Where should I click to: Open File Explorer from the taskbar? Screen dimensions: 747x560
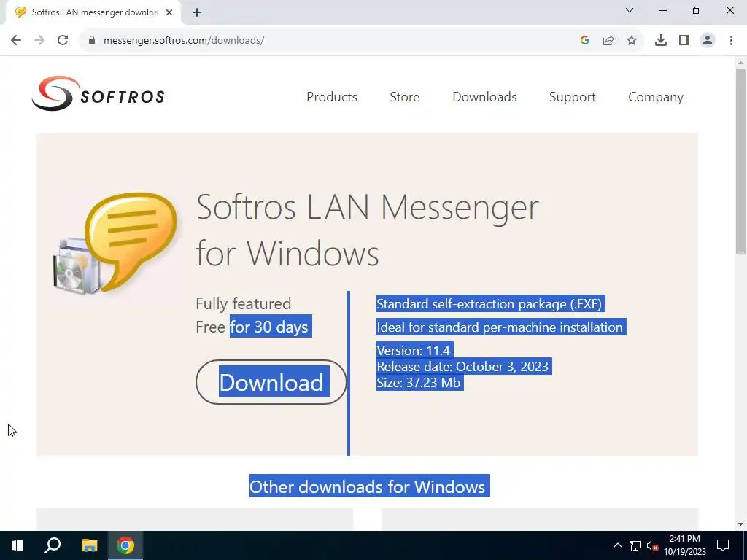89,545
